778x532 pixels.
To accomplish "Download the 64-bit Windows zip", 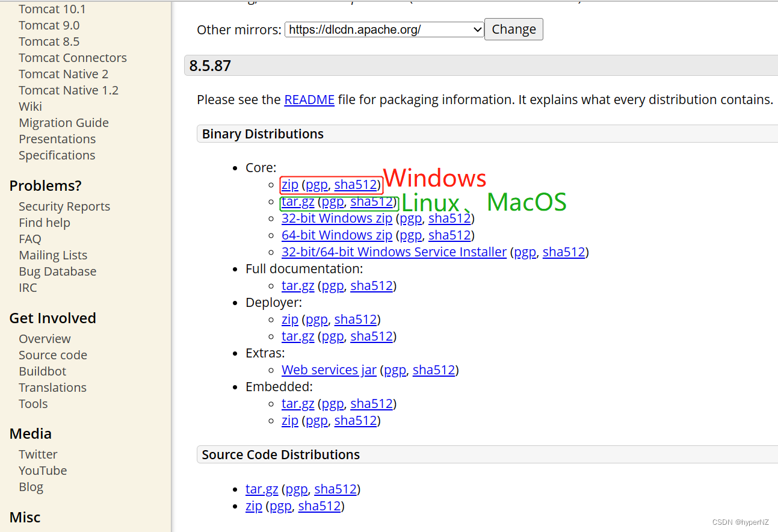I will click(337, 235).
